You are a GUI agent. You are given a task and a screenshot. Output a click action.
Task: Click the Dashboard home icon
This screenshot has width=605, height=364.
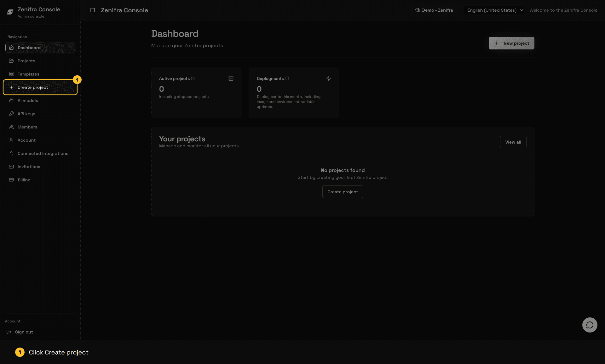[11, 48]
